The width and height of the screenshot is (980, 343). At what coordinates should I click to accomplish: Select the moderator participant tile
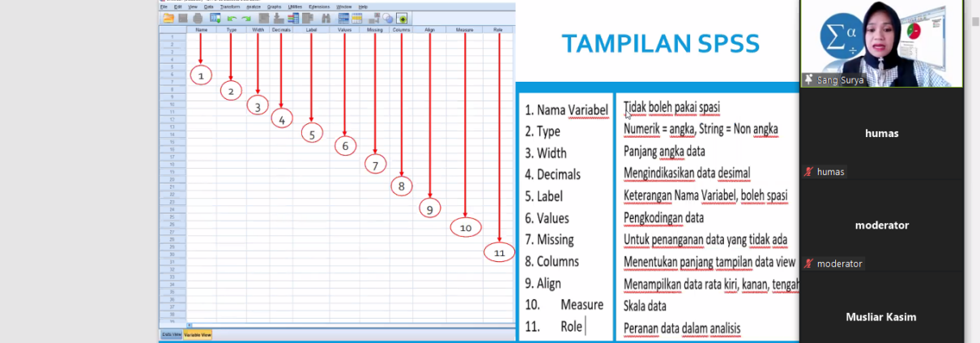tap(882, 225)
